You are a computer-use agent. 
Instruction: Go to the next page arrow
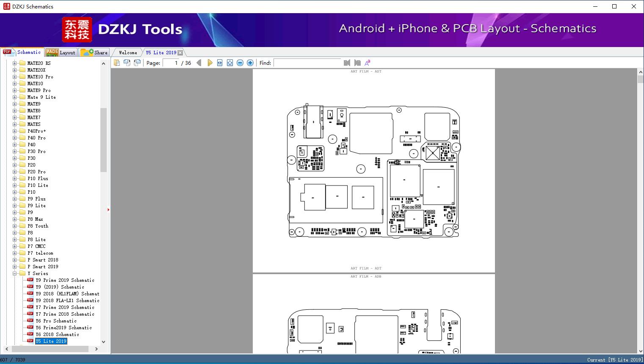tap(210, 63)
